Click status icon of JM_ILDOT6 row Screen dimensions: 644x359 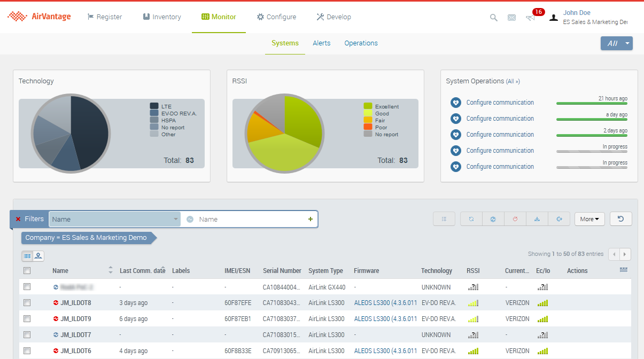point(56,351)
